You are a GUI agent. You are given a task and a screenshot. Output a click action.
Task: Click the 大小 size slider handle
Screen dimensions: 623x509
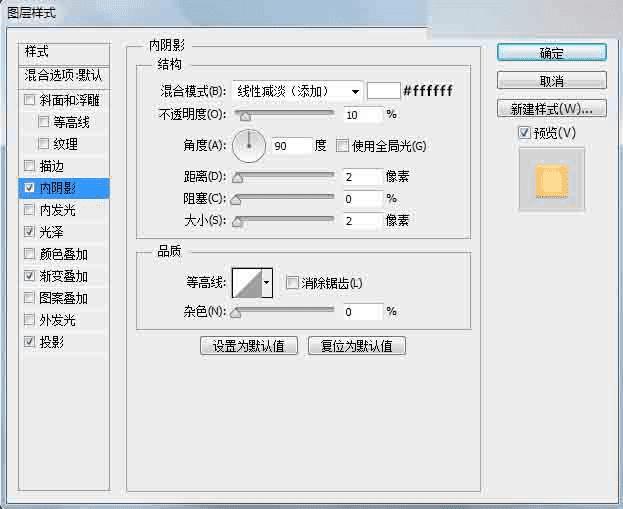(237, 221)
